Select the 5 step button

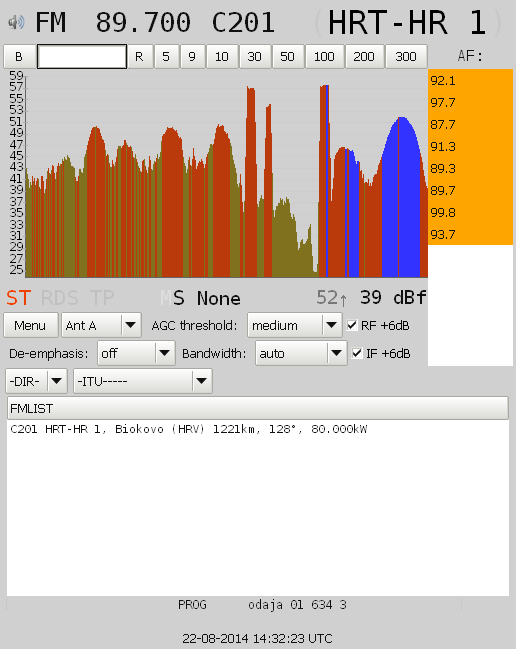[x=166, y=56]
